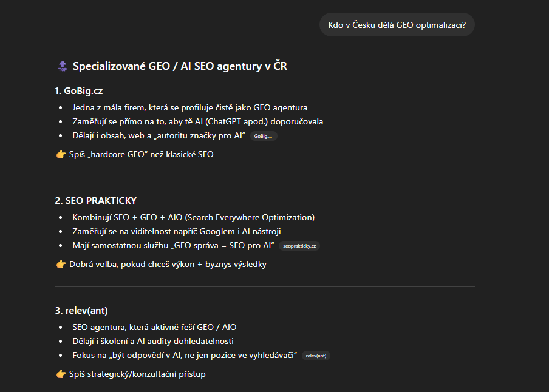The height and width of the screenshot is (392, 549).
Task: Click the bullet about školení a AI audity
Action: pyautogui.click(x=152, y=341)
